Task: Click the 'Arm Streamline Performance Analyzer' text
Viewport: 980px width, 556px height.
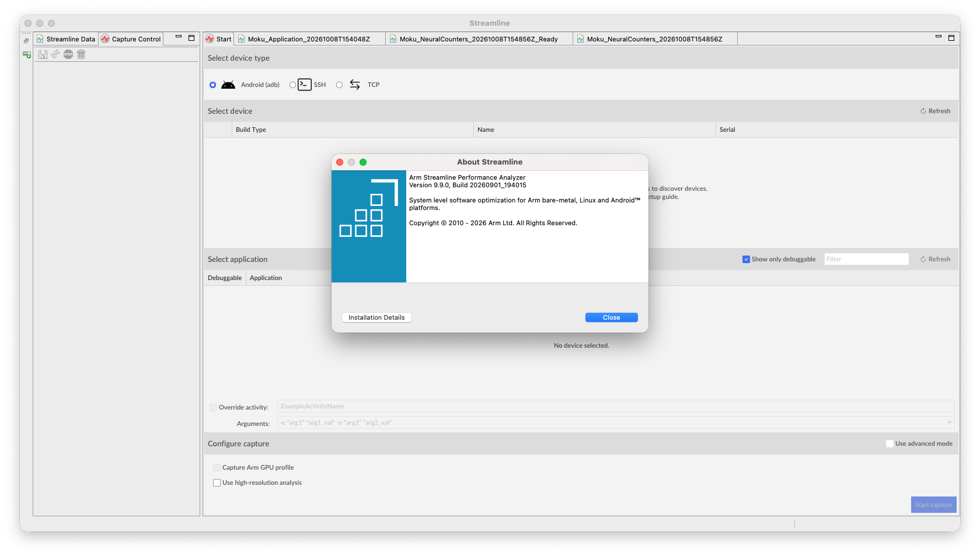Action: tap(467, 177)
